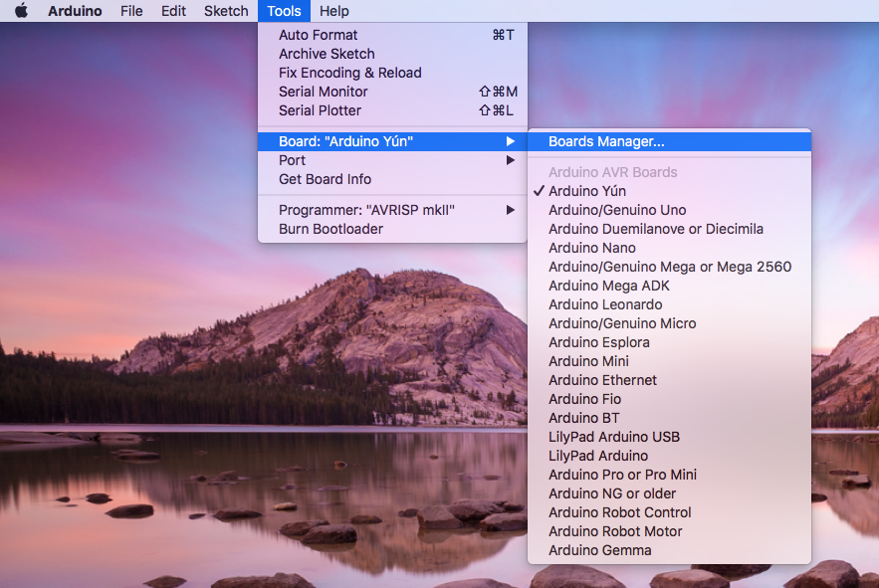Image resolution: width=879 pixels, height=588 pixels.
Task: Launch the Serial Plotter
Action: [x=321, y=110]
